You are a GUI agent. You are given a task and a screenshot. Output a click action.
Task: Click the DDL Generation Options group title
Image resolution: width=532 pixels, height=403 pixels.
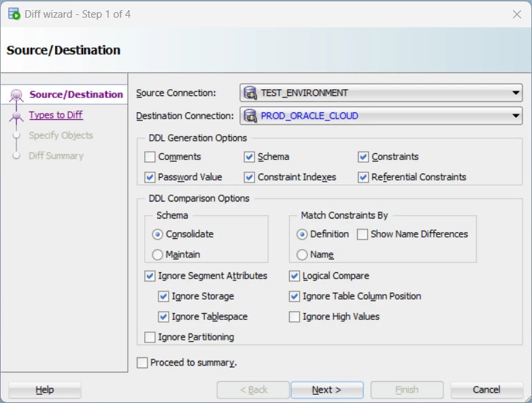[197, 138]
